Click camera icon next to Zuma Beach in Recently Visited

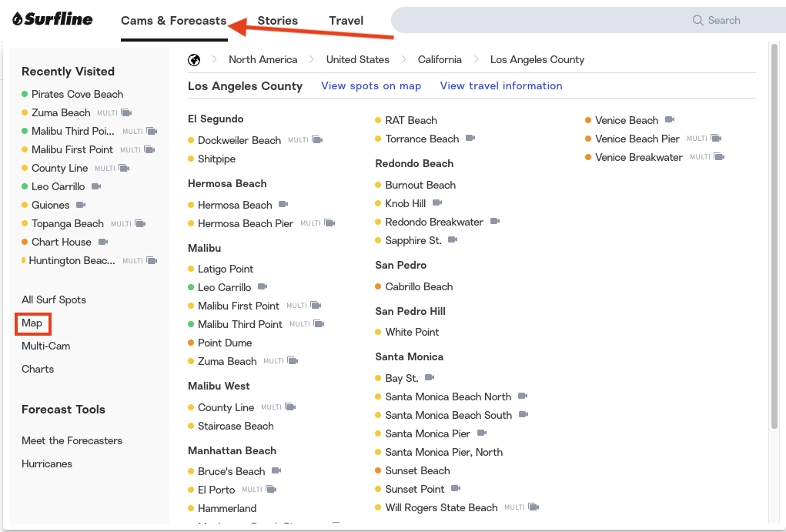pos(127,113)
